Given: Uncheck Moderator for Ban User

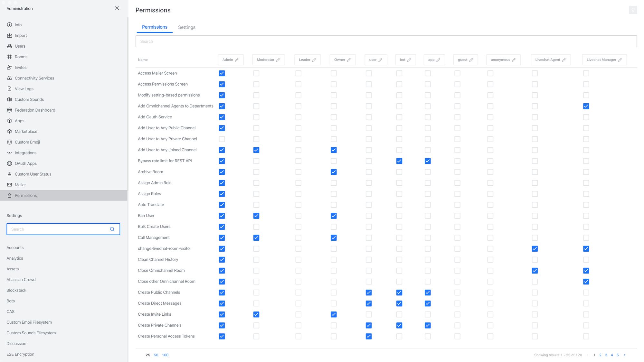Looking at the screenshot, I should 256,216.
